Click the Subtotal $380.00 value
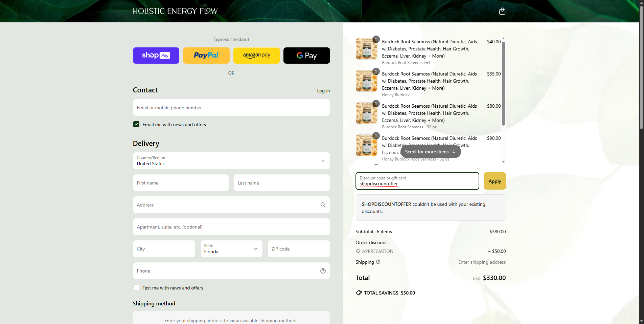Screen dimensions: 644x324 click(498, 232)
